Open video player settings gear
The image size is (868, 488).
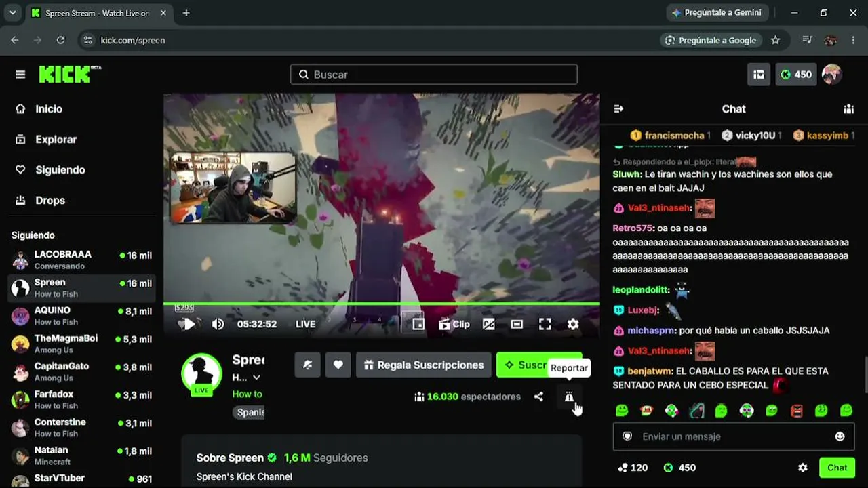pyautogui.click(x=573, y=324)
